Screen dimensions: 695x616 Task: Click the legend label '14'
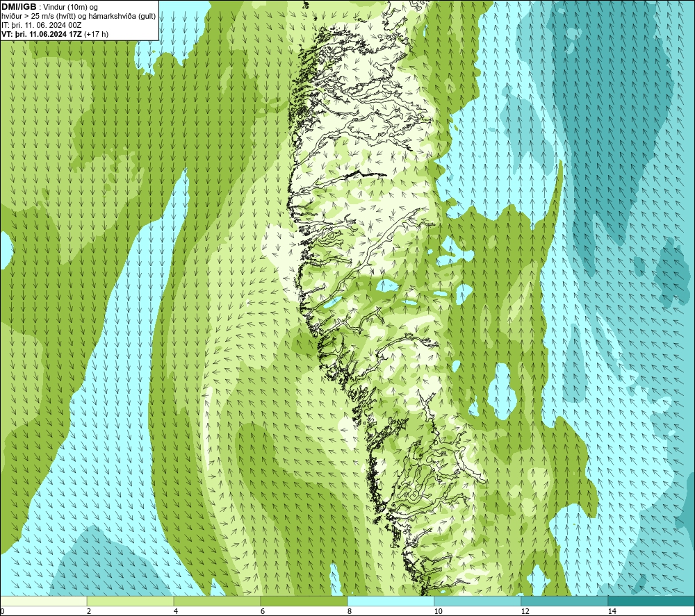click(612, 611)
